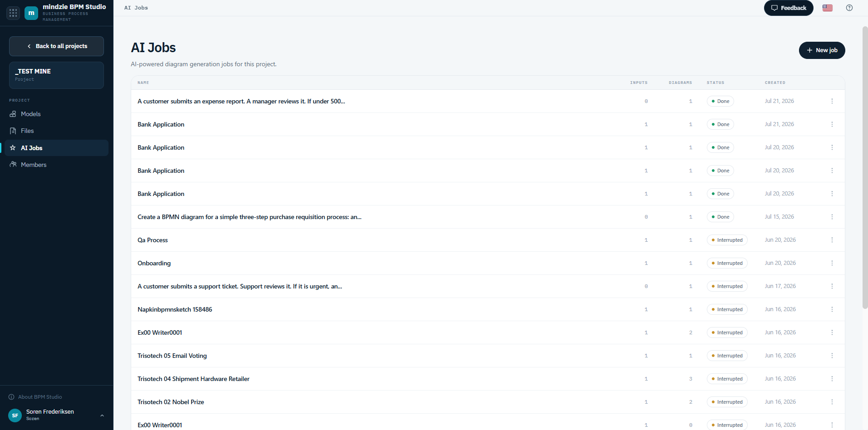
Task: Open the app launcher grid icon
Action: (x=13, y=13)
